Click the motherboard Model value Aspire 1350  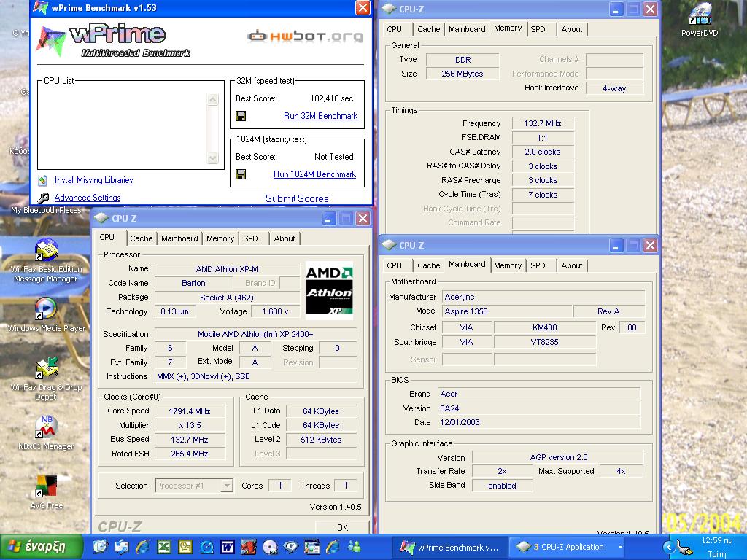click(x=507, y=311)
